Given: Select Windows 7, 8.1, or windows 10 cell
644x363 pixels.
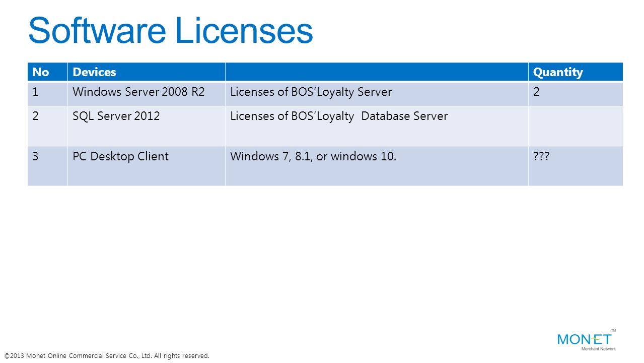Looking at the screenshot, I should pyautogui.click(x=377, y=166).
